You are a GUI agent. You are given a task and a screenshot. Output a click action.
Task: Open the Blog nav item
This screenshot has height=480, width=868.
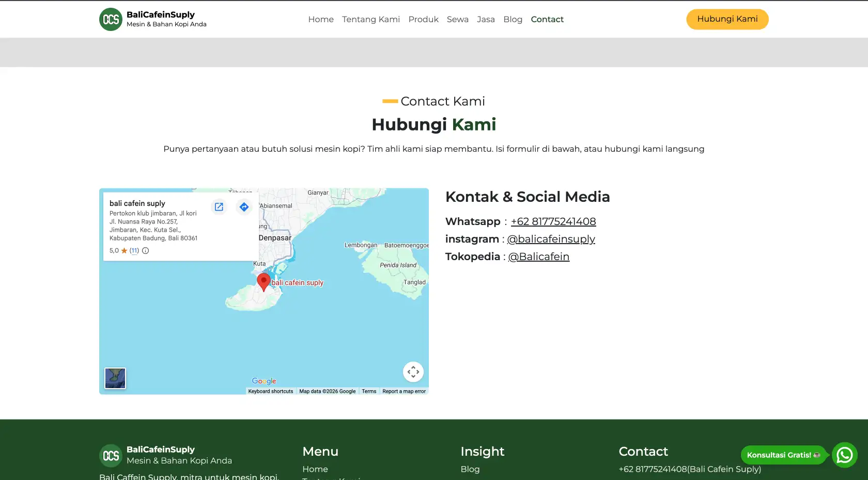pos(513,19)
